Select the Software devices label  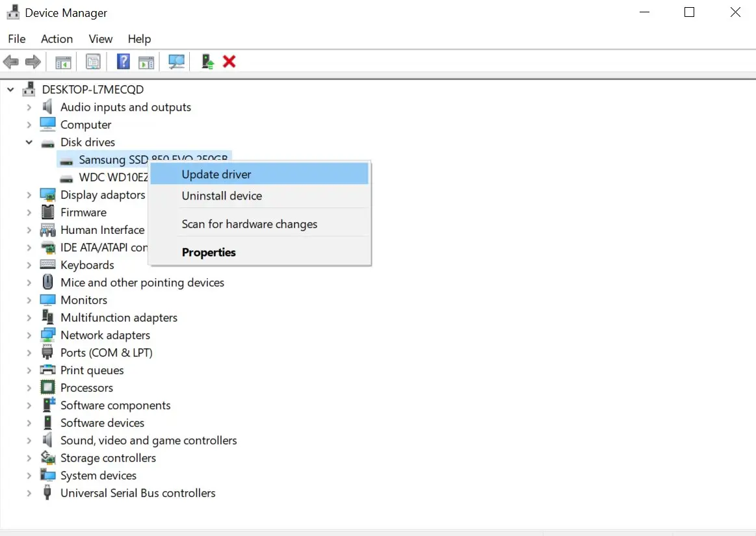click(102, 423)
